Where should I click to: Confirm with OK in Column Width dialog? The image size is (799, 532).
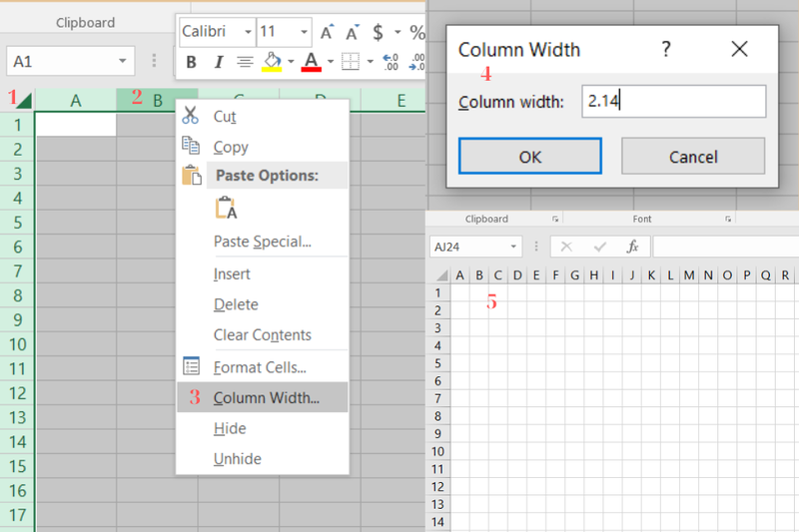coord(530,157)
